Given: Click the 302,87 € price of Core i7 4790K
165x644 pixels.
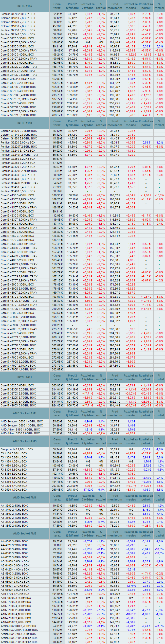Looking at the screenshot, I should coord(57,369).
